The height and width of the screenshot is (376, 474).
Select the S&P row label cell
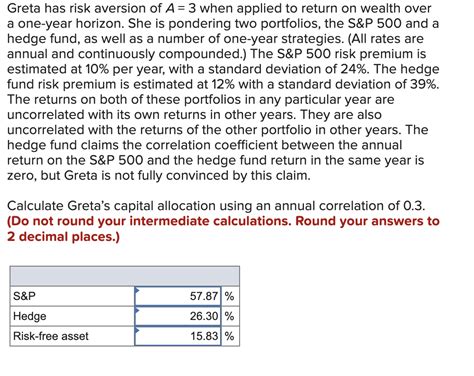point(72,296)
